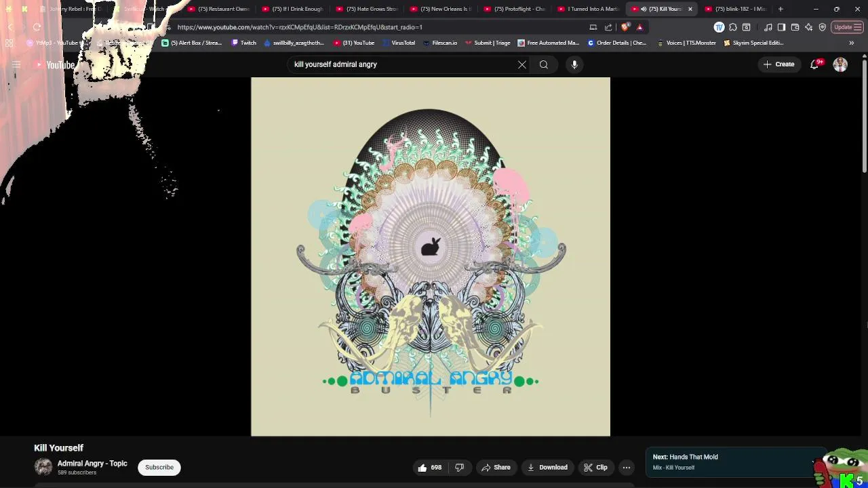868x488 pixels.
Task: Open the Submit | Triage bookmark
Action: point(488,43)
